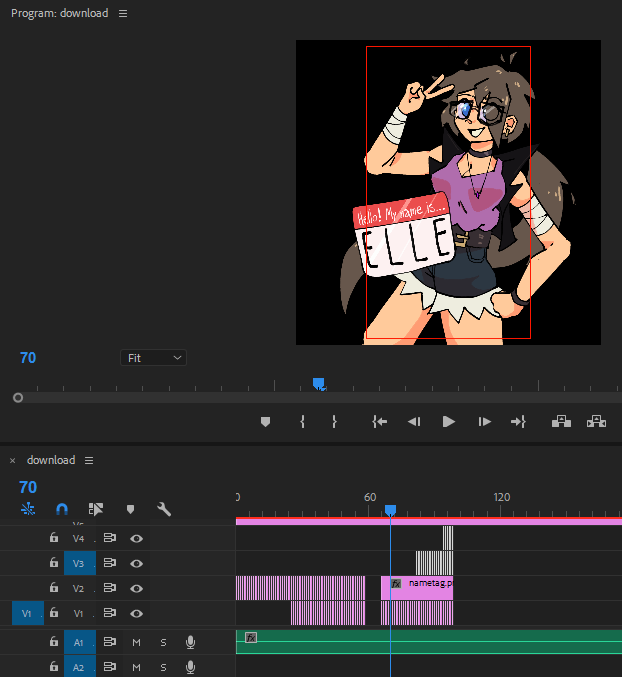Screen dimensions: 622x677
Task: Toggle Sync Lock on A2
Action: tap(110, 667)
